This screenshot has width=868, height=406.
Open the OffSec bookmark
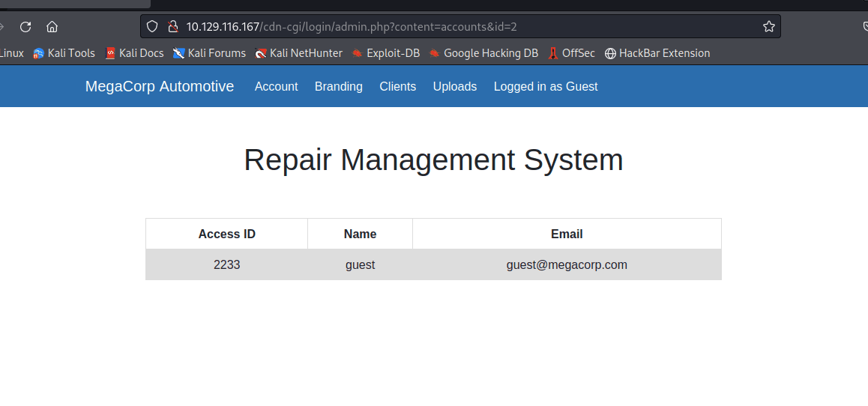(x=571, y=53)
